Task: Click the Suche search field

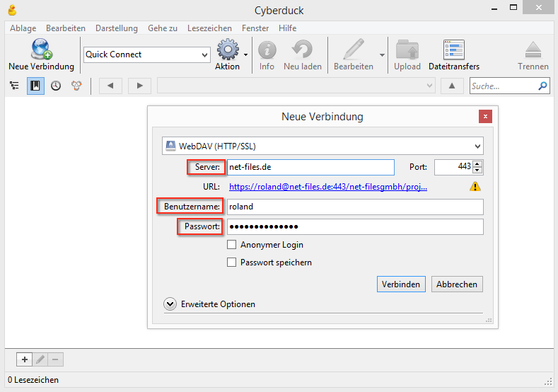Action: (x=504, y=86)
